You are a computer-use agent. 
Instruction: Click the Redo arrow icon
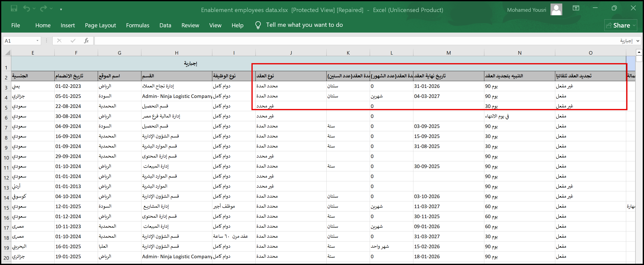43,9
